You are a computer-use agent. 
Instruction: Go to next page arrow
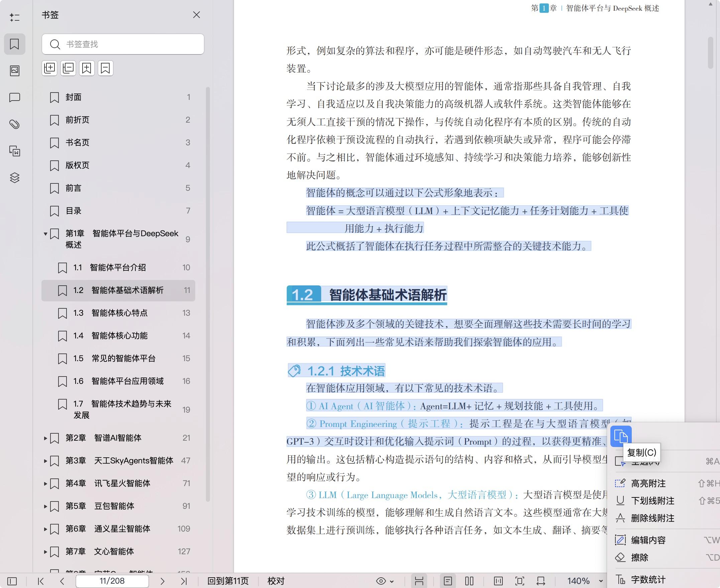click(162, 581)
